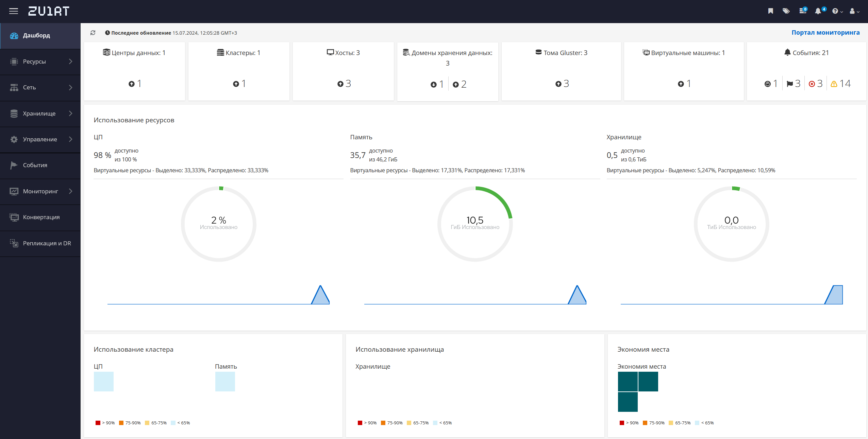Expand the Хранилище sidebar menu
This screenshot has width=868, height=439.
40,113
